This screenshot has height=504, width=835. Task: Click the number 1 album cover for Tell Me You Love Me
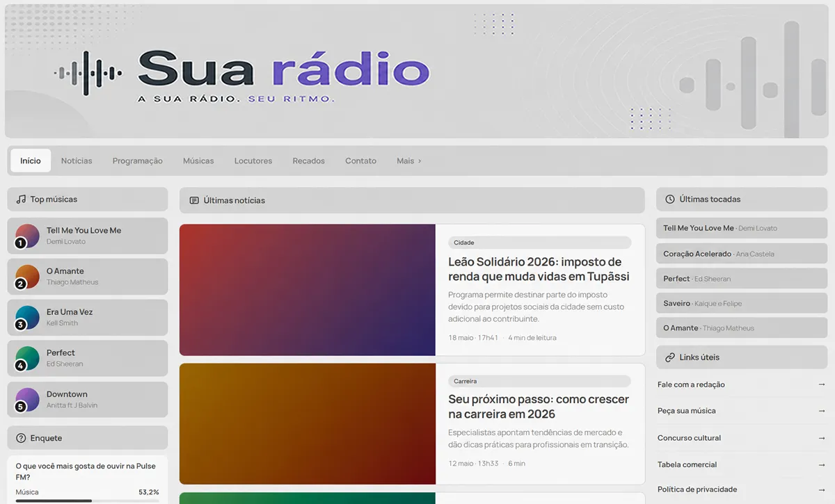pyautogui.click(x=27, y=236)
